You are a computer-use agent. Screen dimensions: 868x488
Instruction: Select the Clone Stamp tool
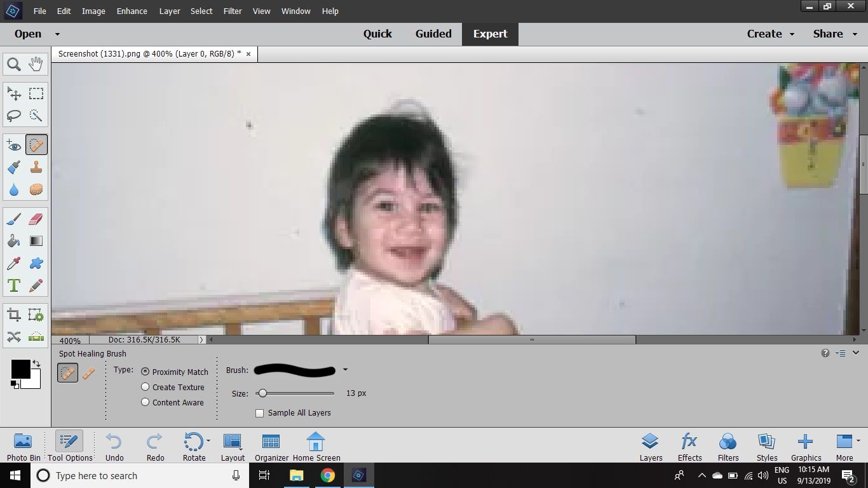pos(36,168)
